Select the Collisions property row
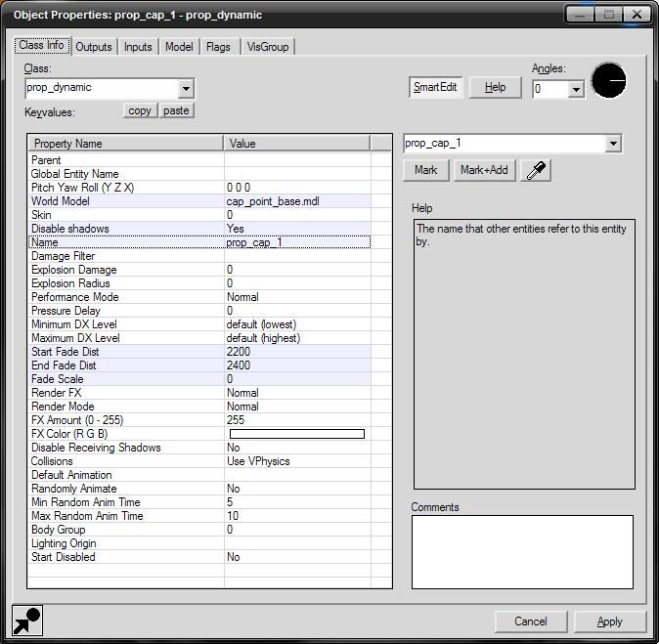Screen dimensions: 659x644 pos(199,461)
